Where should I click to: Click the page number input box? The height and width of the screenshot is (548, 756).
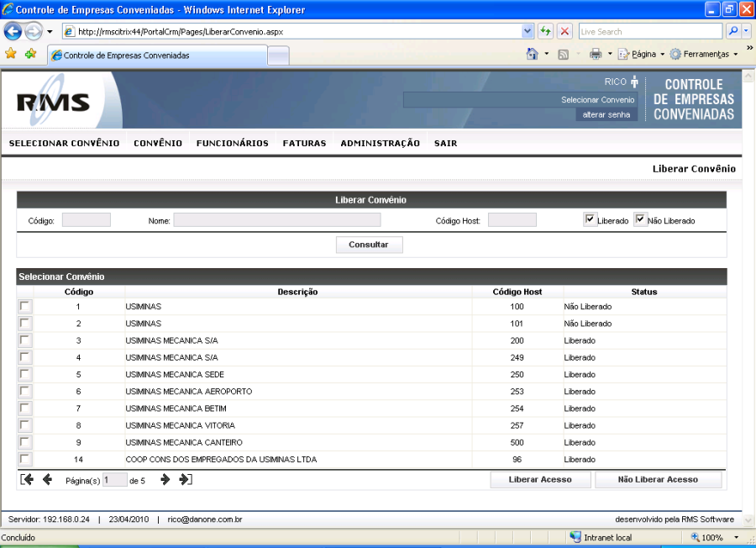pyautogui.click(x=115, y=480)
